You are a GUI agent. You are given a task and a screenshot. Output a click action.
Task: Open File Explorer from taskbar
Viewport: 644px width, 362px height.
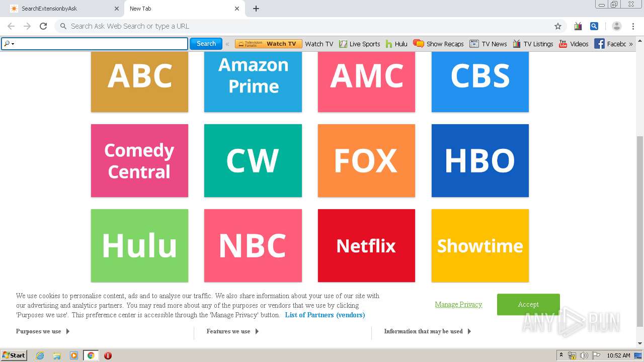click(x=57, y=355)
